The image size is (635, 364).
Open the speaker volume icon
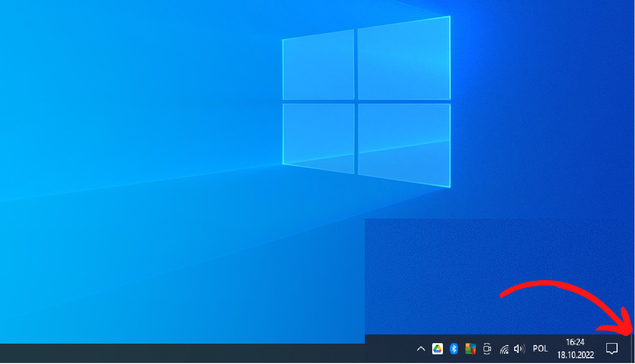520,349
